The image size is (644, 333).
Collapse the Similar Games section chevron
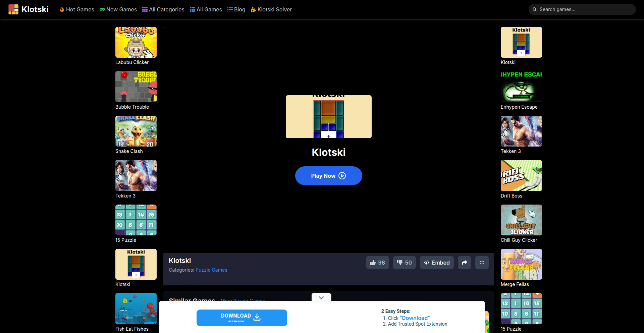pyautogui.click(x=321, y=297)
